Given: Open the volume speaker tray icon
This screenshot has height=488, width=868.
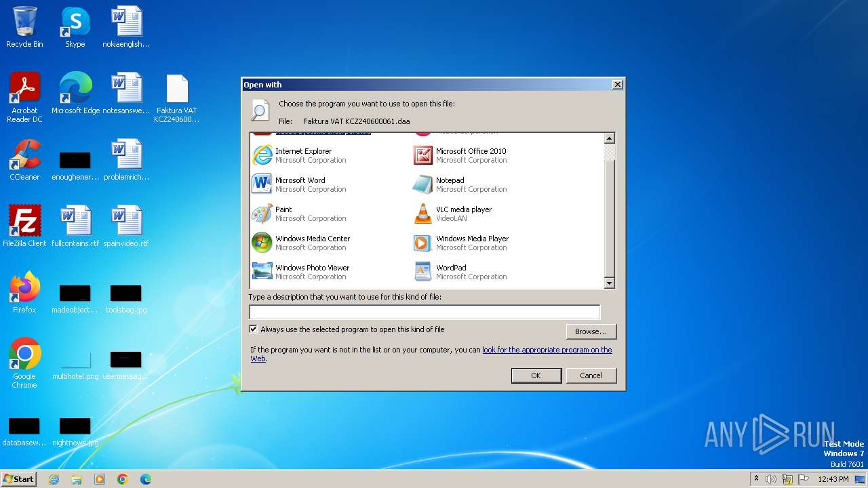Looking at the screenshot, I should [x=771, y=479].
